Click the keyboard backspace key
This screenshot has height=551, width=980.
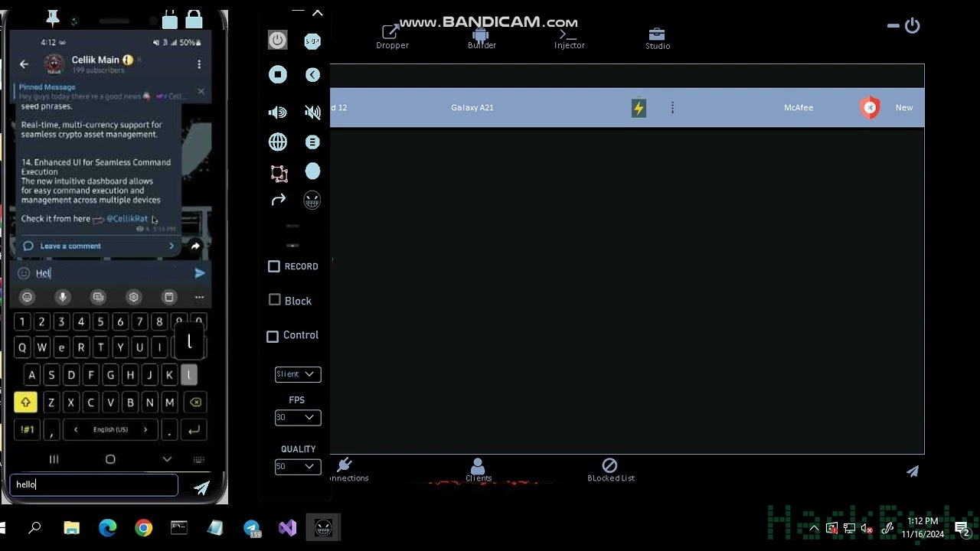(x=195, y=402)
